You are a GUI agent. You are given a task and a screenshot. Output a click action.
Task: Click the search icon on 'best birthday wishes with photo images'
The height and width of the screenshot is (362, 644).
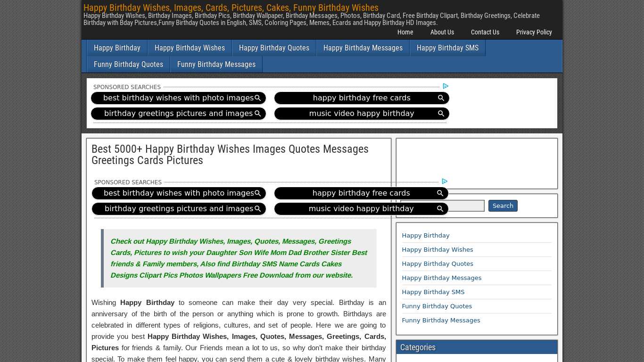pos(258,98)
